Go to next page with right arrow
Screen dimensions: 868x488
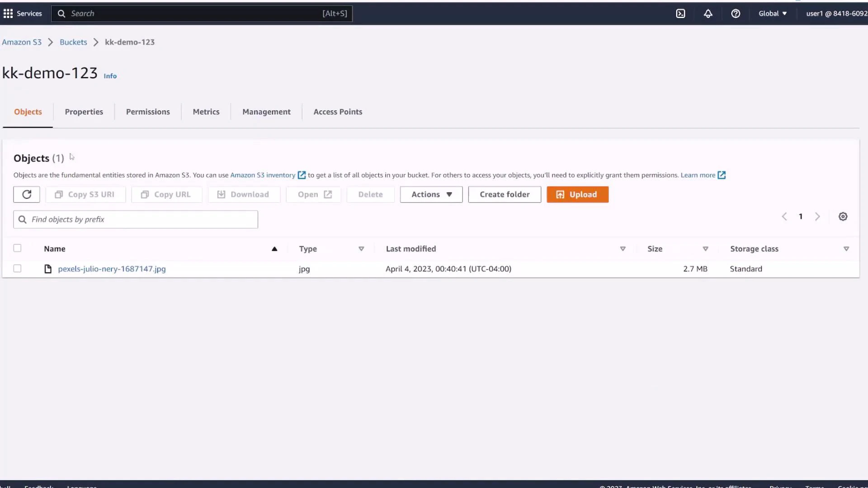pyautogui.click(x=818, y=216)
